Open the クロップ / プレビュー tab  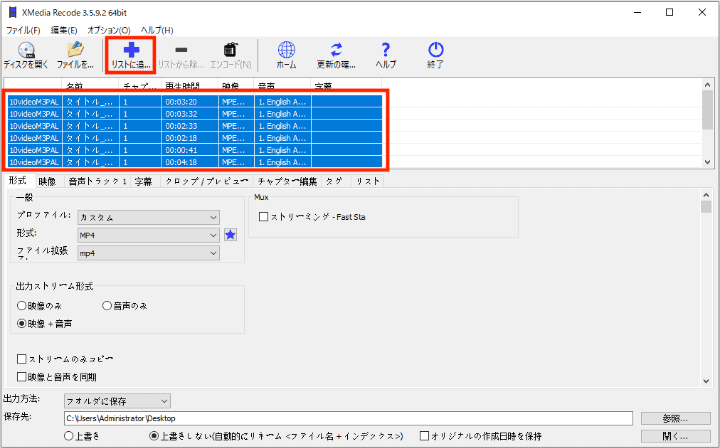[x=207, y=181]
